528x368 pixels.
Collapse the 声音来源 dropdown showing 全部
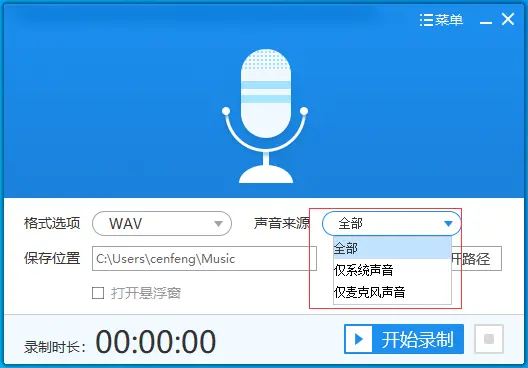pos(392,224)
